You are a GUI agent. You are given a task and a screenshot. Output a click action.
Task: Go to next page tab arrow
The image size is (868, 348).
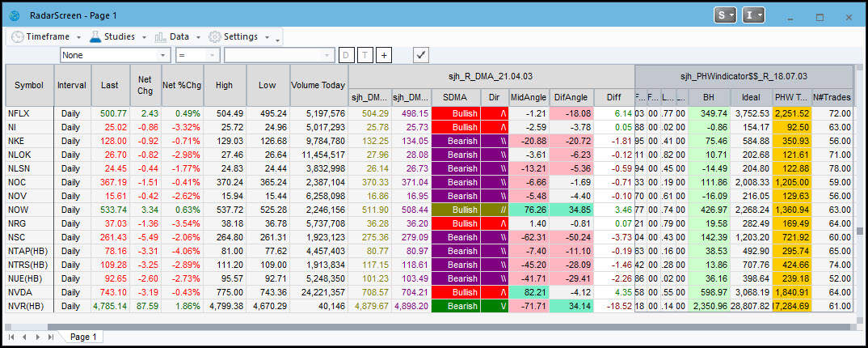(38, 337)
